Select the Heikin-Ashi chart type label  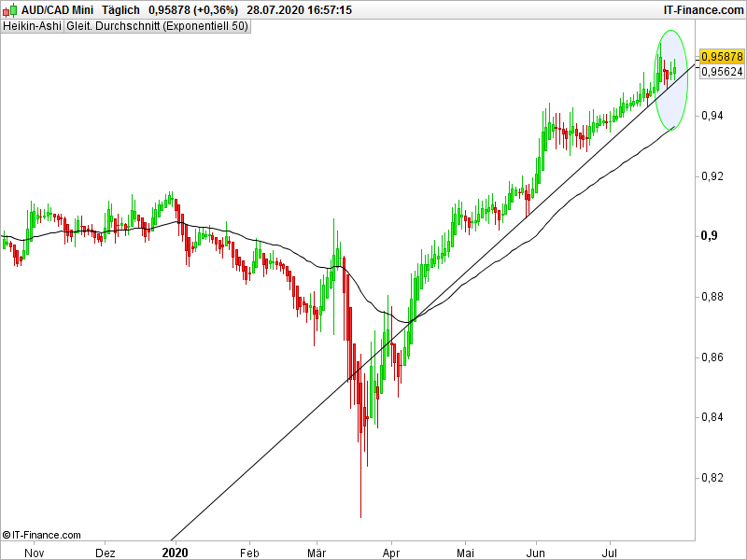30,26
